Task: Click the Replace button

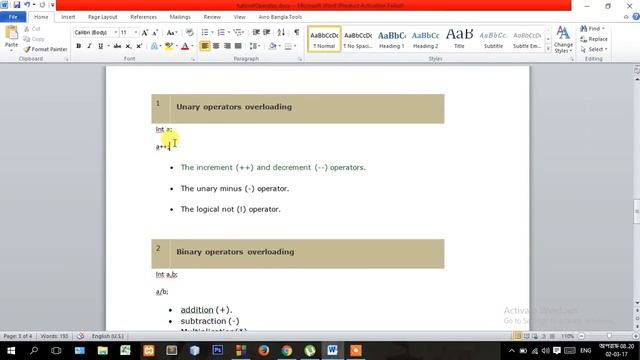Action: [x=594, y=39]
